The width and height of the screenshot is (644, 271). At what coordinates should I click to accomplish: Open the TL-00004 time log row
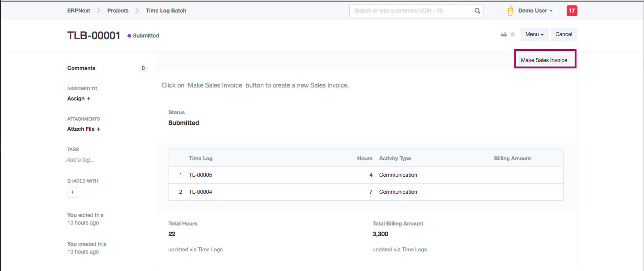(x=200, y=192)
